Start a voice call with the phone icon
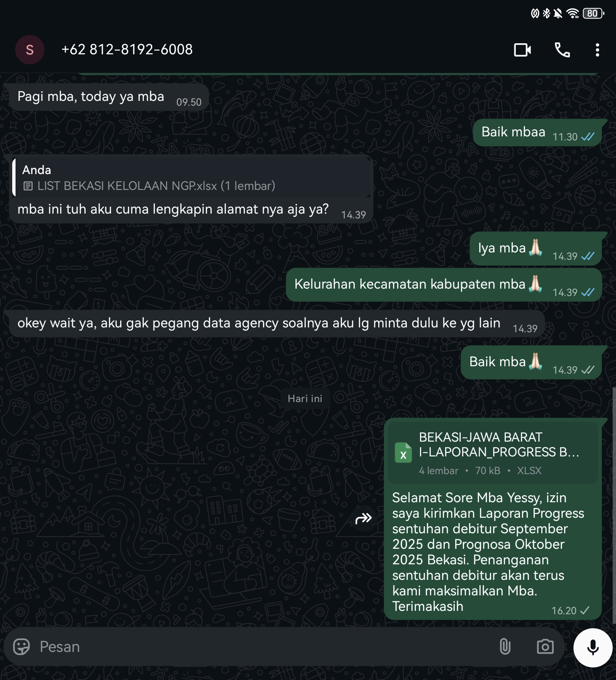The height and width of the screenshot is (680, 616). click(x=562, y=50)
